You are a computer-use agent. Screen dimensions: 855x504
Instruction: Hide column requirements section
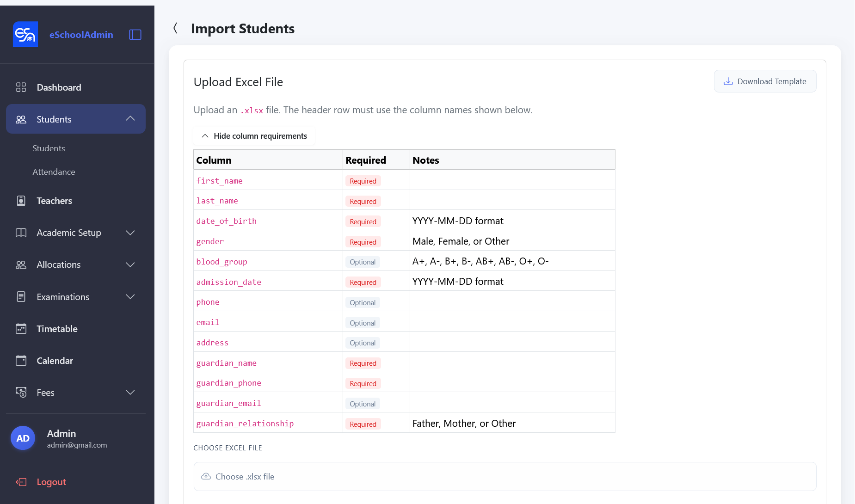pyautogui.click(x=254, y=136)
